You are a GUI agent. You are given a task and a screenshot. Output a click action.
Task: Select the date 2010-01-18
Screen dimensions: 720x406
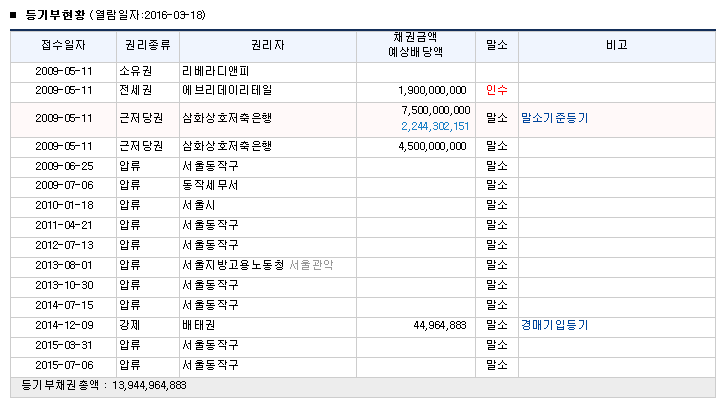(64, 205)
